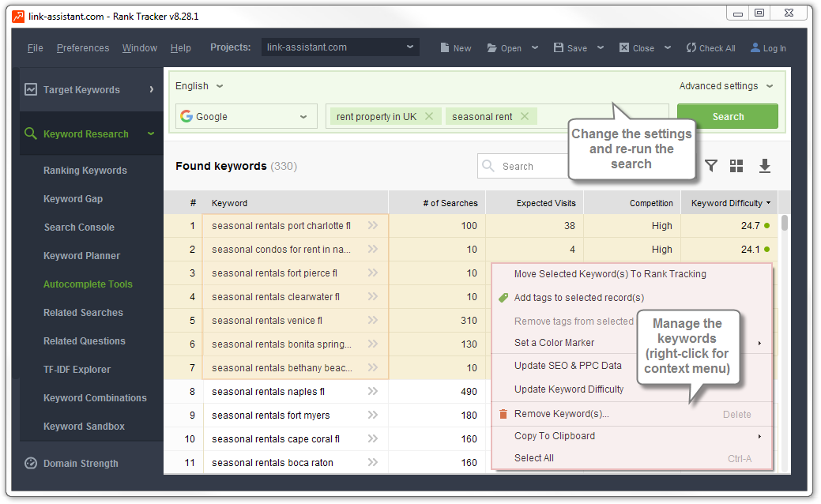Open the Google search engine dropdown
Screen dimensions: 821x504
click(x=247, y=116)
